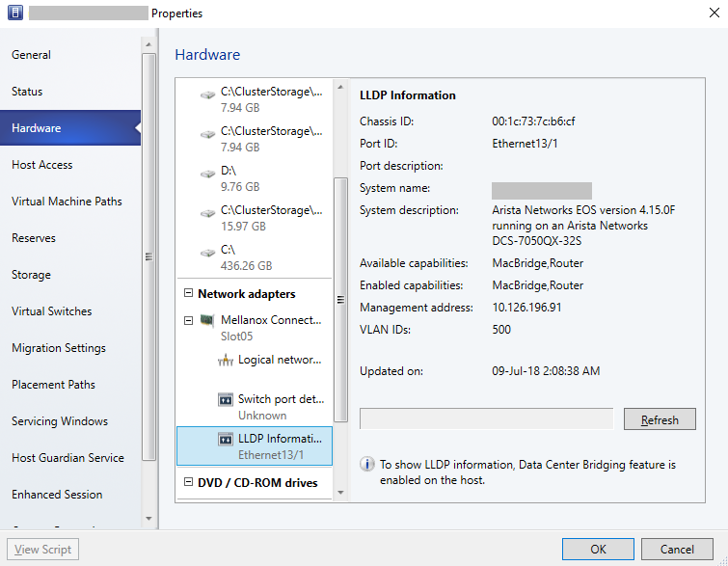Viewport: 728px width, 566px height.
Task: Collapse the Network adapters section
Action: [x=188, y=294]
